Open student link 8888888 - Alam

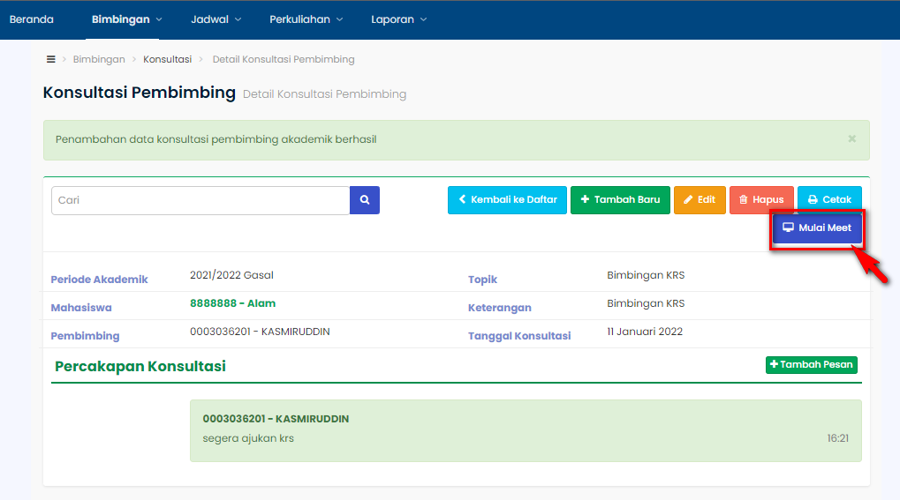tap(232, 303)
